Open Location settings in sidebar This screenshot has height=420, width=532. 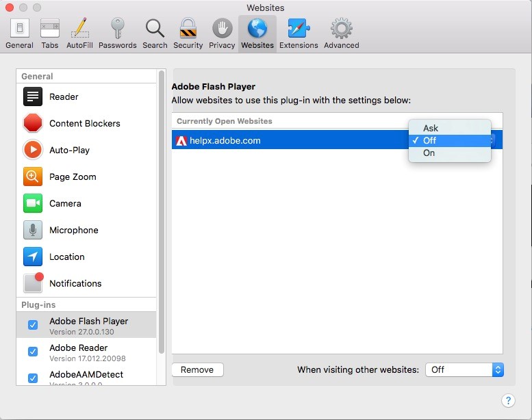pos(66,257)
